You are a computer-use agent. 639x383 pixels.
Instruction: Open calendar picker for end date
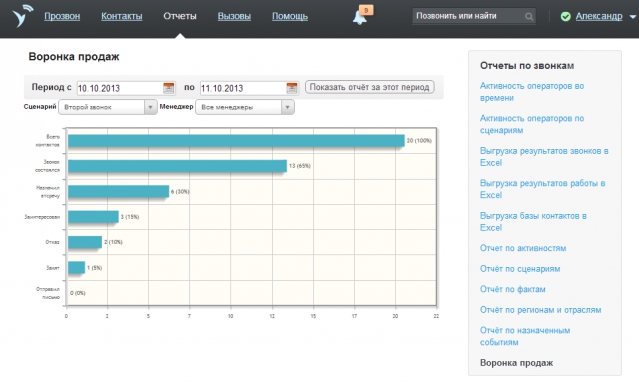click(292, 88)
